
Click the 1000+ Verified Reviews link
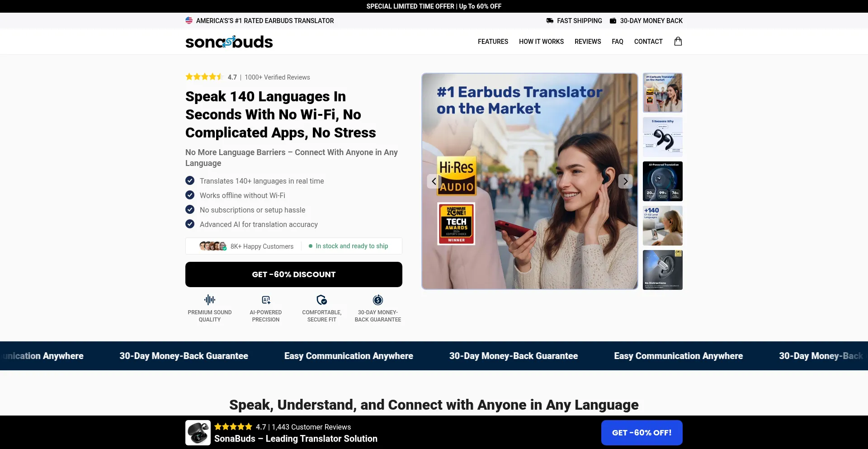point(277,77)
